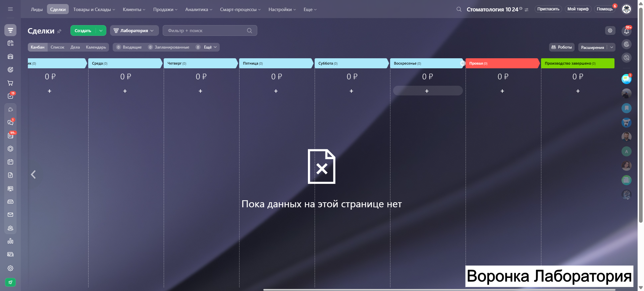
Task: Click the kanban left navigation arrow
Action: click(33, 174)
